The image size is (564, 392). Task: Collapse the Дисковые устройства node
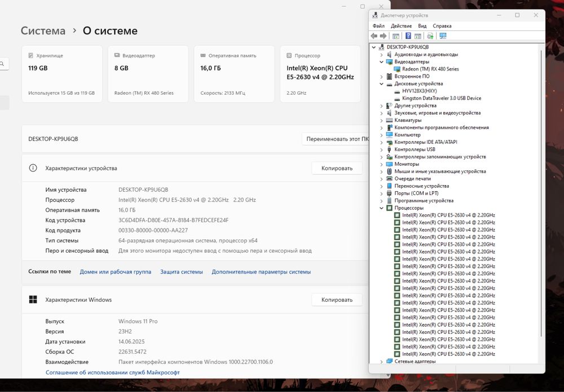pyautogui.click(x=382, y=84)
